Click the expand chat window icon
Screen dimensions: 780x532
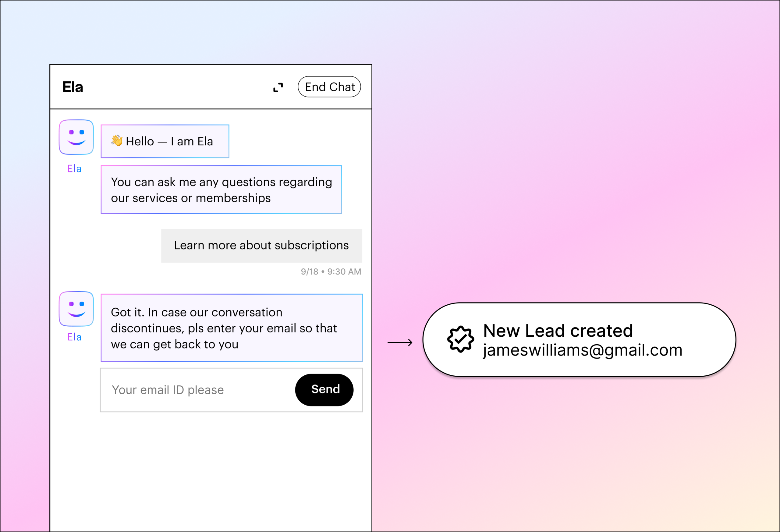(278, 87)
